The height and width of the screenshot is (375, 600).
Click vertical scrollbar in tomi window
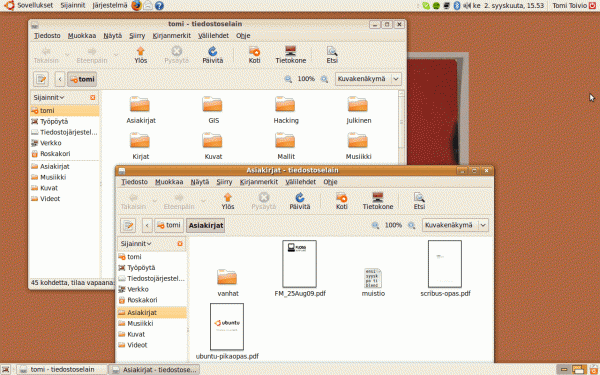(401, 122)
